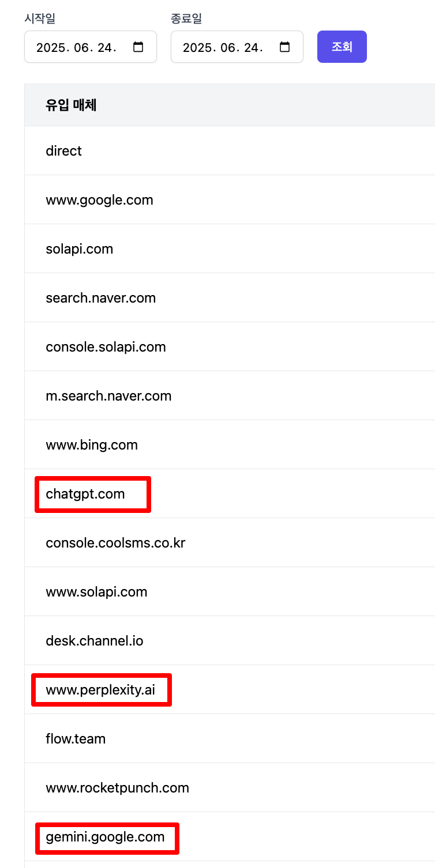Select the solapi.com row
435x868 pixels.
tap(230, 249)
